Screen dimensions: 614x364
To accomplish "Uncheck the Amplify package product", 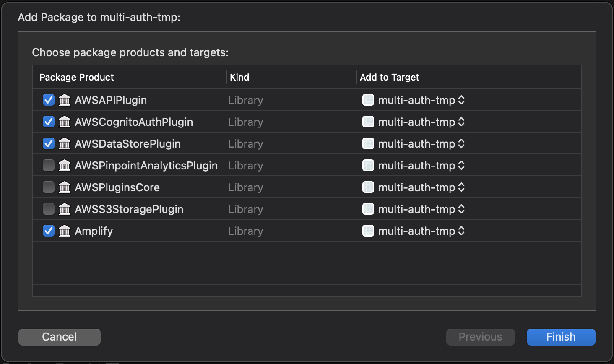I will [x=48, y=231].
